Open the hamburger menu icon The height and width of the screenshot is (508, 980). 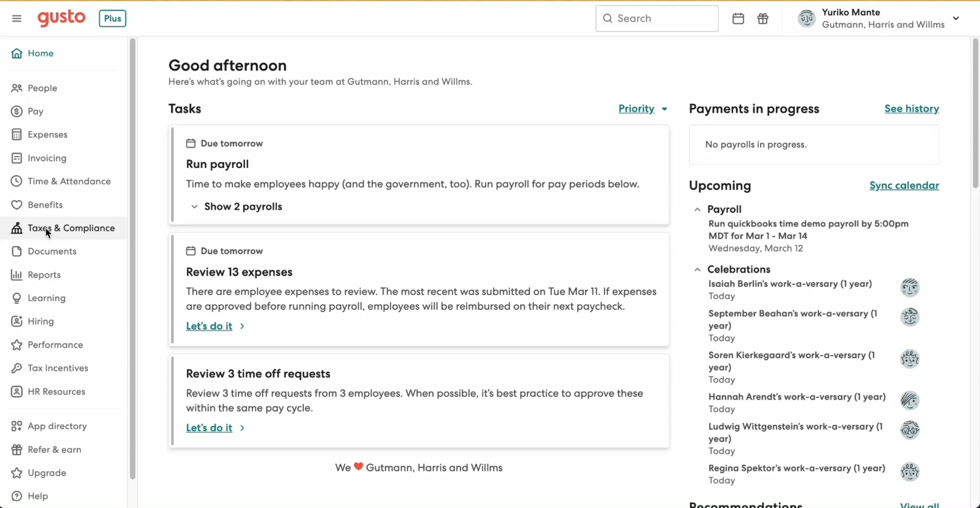(16, 18)
